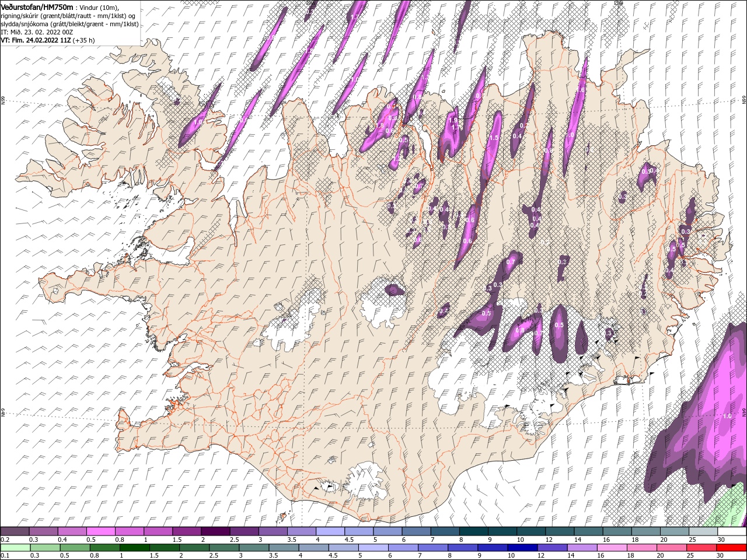Pick the 18 swatch in the upper legend row
The image size is (747, 560).
click(x=645, y=531)
